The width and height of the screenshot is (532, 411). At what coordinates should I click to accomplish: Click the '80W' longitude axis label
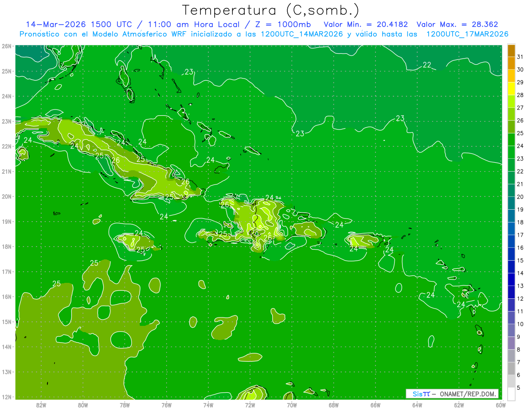(x=83, y=405)
